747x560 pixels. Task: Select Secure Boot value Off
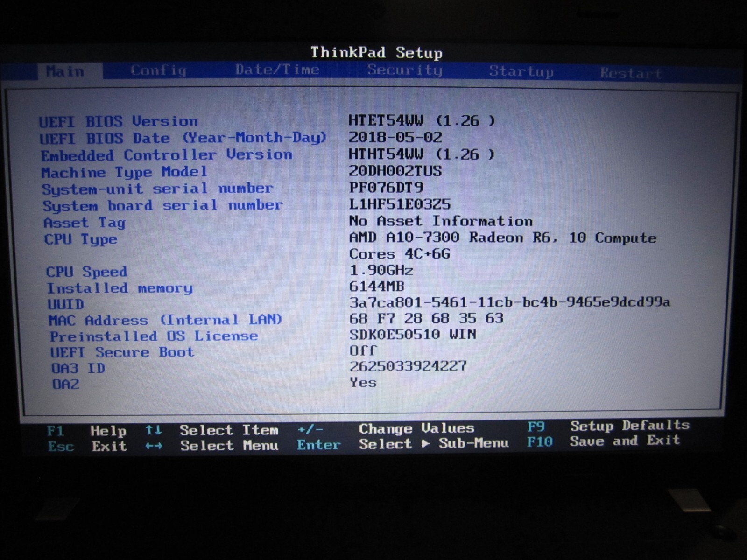[x=363, y=350]
